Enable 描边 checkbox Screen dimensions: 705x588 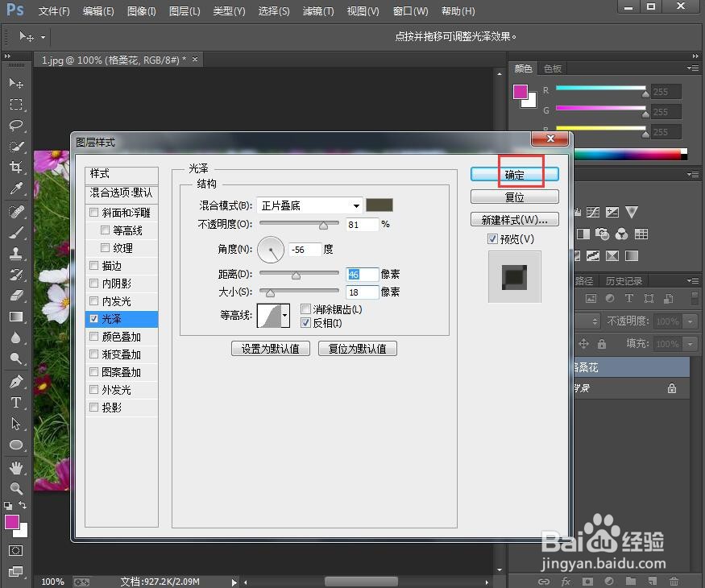[94, 265]
